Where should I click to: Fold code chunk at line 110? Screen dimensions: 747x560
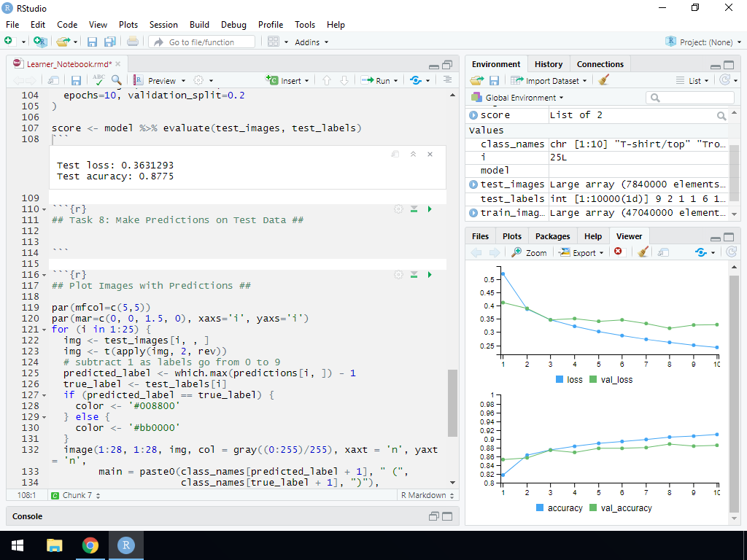click(44, 209)
